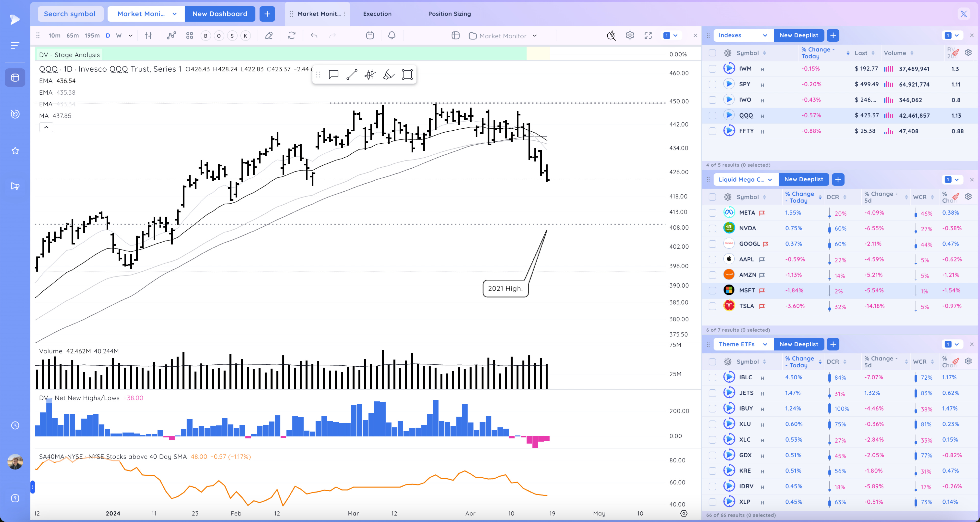Open the Indexes deeplist dropdown
Viewport: 980px width, 522px height.
click(x=743, y=35)
